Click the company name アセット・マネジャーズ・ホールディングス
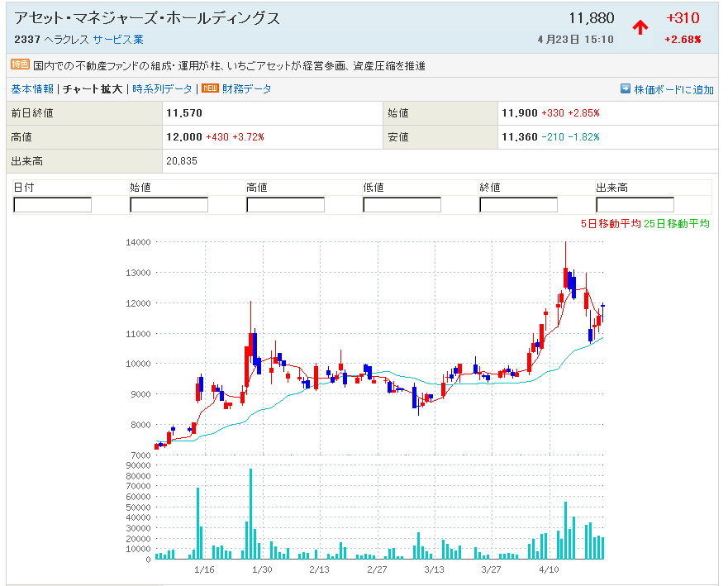Image resolution: width=728 pixels, height=586 pixels. 147,18
